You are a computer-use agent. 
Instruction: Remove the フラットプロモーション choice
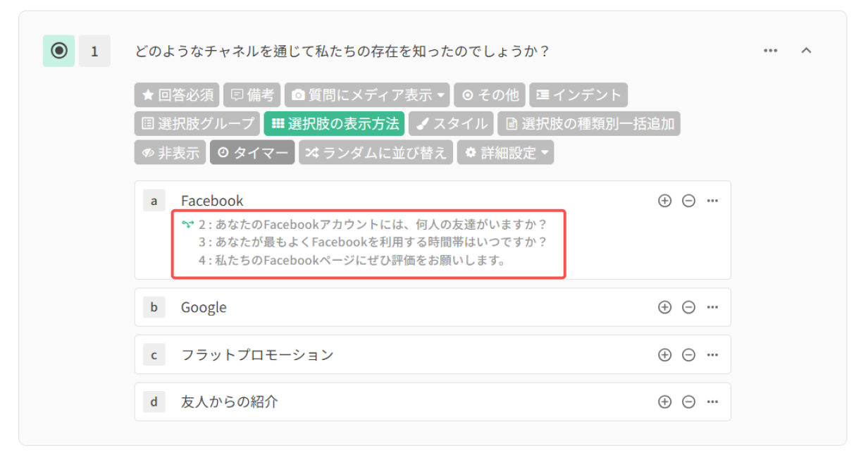click(689, 355)
